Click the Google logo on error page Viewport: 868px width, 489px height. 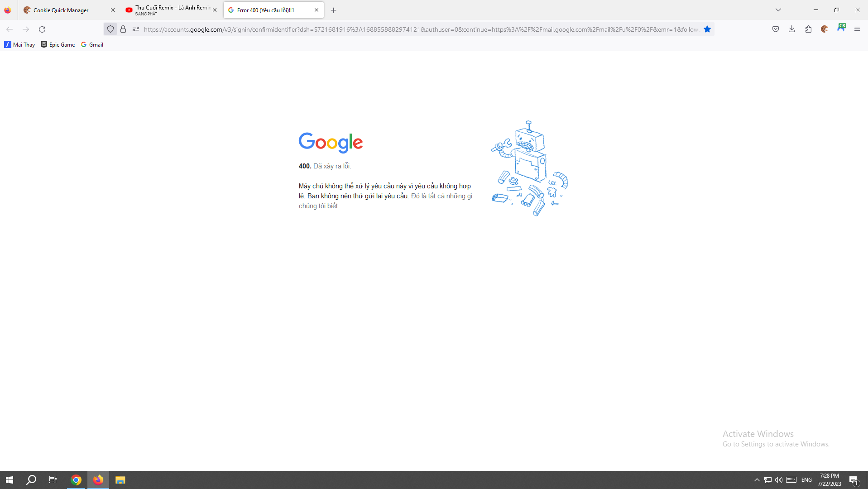(331, 143)
